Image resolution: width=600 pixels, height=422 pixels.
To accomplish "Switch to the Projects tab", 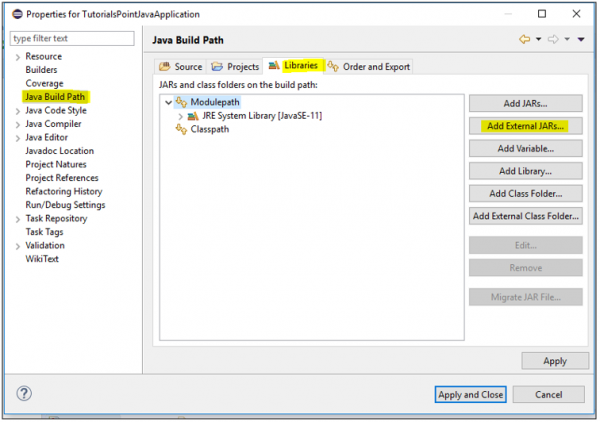I will (x=235, y=67).
